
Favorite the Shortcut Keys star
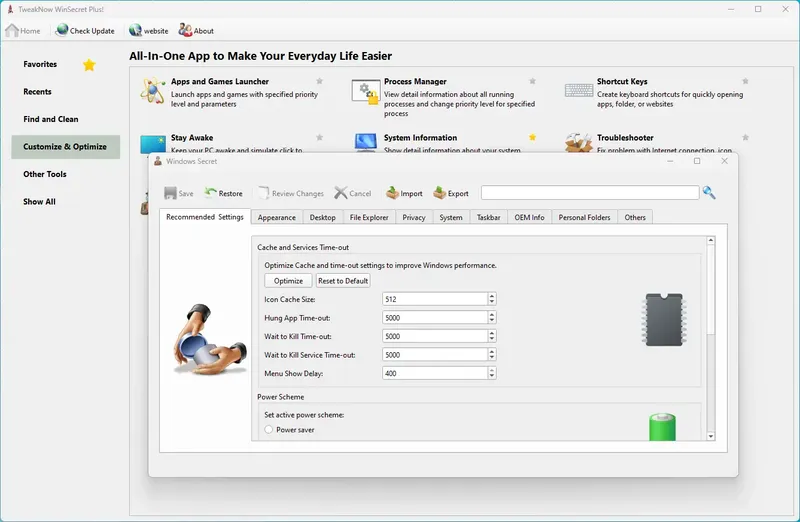pos(745,81)
